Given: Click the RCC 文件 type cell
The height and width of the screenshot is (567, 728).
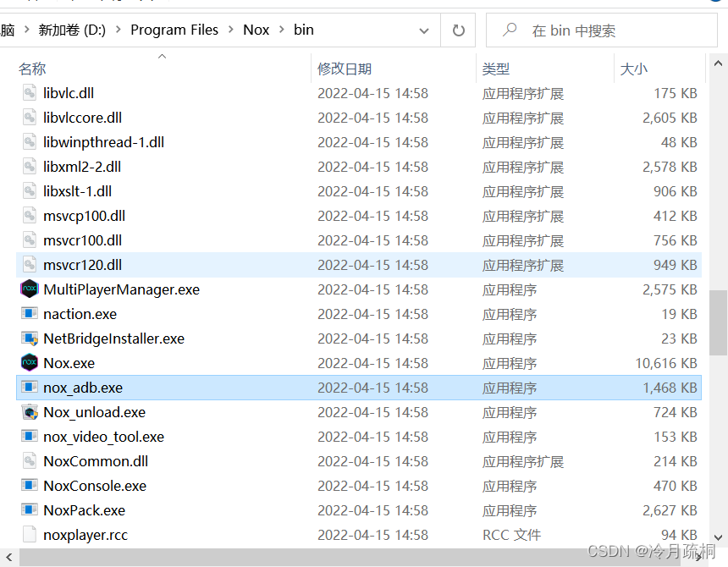Looking at the screenshot, I should (x=511, y=535).
